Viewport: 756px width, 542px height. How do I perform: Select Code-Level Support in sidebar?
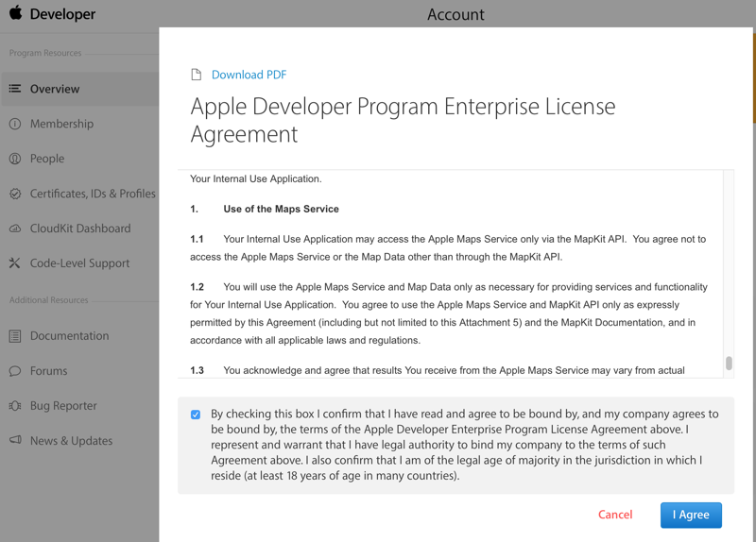click(x=80, y=263)
